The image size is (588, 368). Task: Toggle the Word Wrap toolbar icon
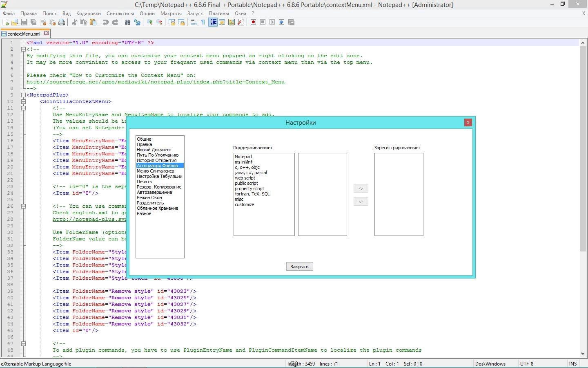(x=194, y=22)
